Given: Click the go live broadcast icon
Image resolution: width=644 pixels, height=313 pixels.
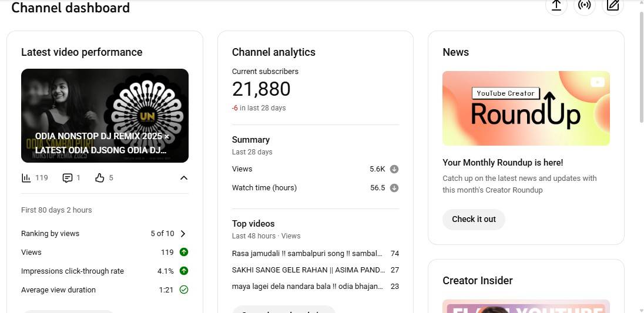Looking at the screenshot, I should point(584,5).
